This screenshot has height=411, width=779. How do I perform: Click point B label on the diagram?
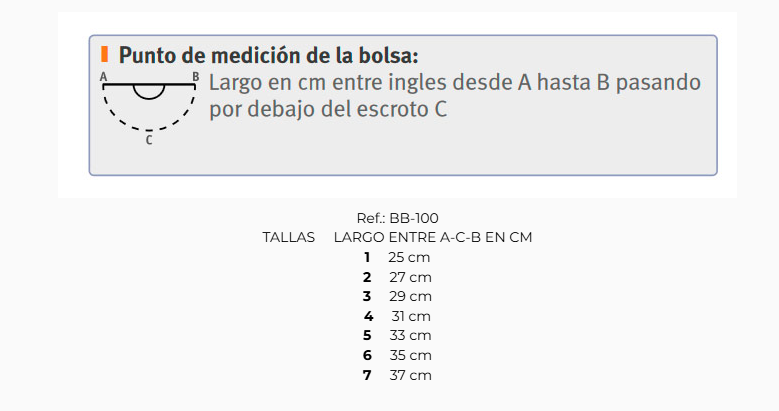pyautogui.click(x=195, y=77)
